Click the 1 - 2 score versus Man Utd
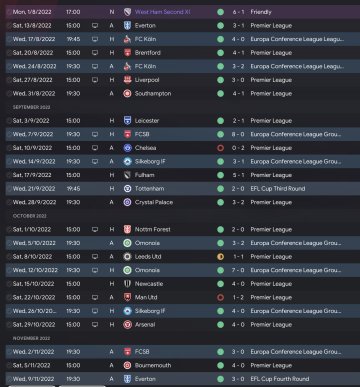360x387 pixels. 238,297
